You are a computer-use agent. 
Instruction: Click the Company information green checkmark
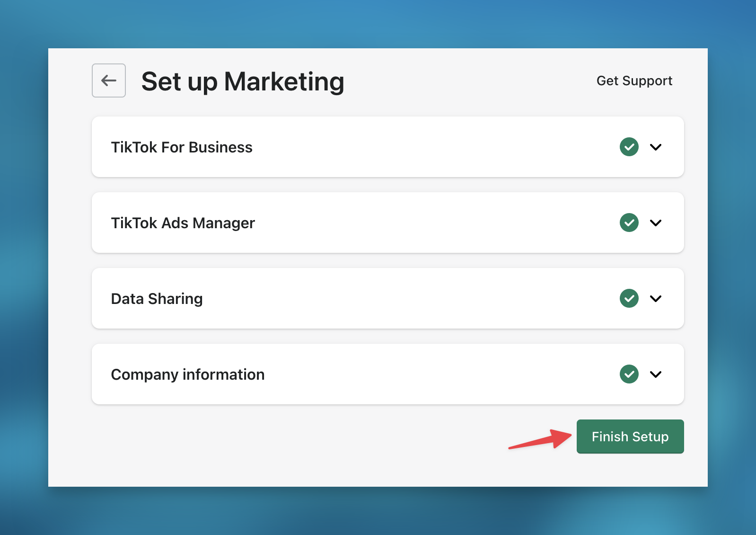(629, 374)
